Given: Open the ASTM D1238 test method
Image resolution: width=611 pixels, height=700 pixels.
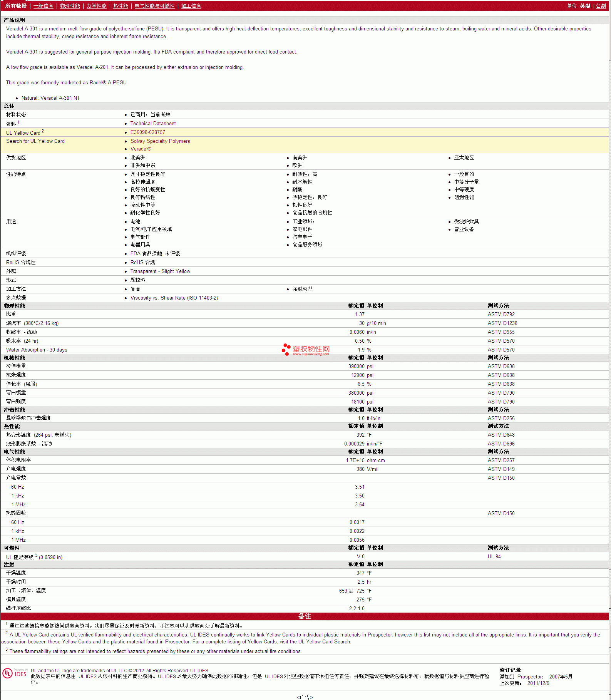Looking at the screenshot, I should coord(502,323).
